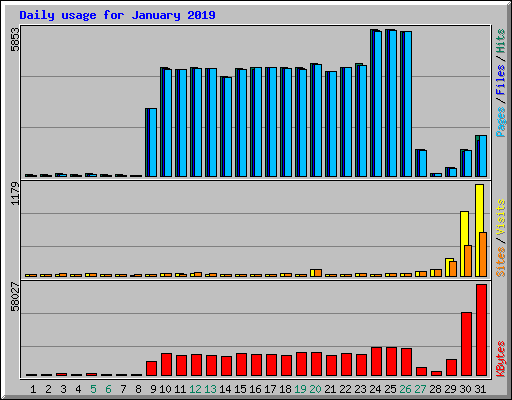Click the Hits legend label
The image size is (512, 400).
coord(500,41)
